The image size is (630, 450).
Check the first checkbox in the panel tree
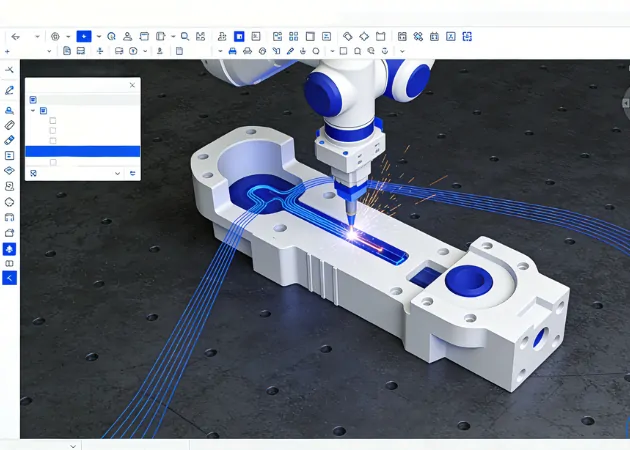(53, 121)
